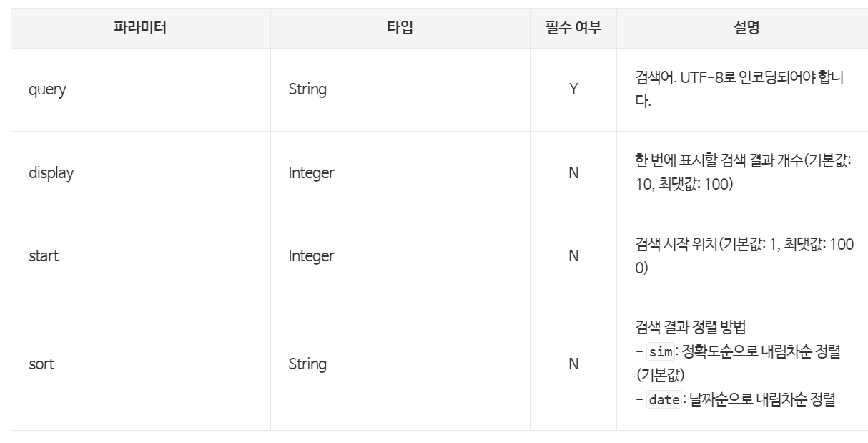The width and height of the screenshot is (868, 443).
Task: Click the 설명 column header
Action: point(742,29)
